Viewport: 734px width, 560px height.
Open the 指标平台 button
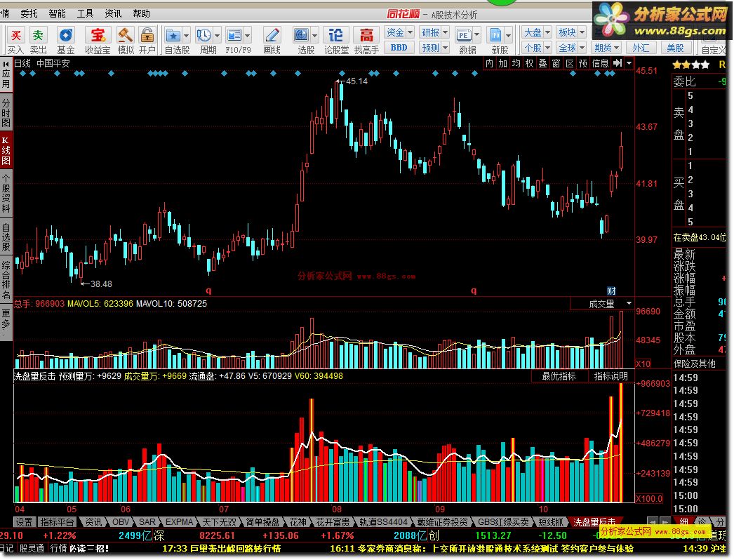(x=57, y=521)
